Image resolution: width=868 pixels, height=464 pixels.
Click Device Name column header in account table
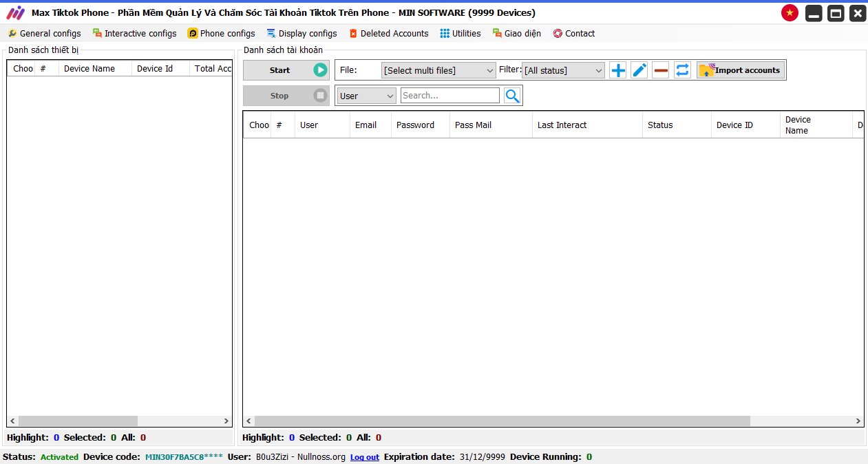[816, 125]
